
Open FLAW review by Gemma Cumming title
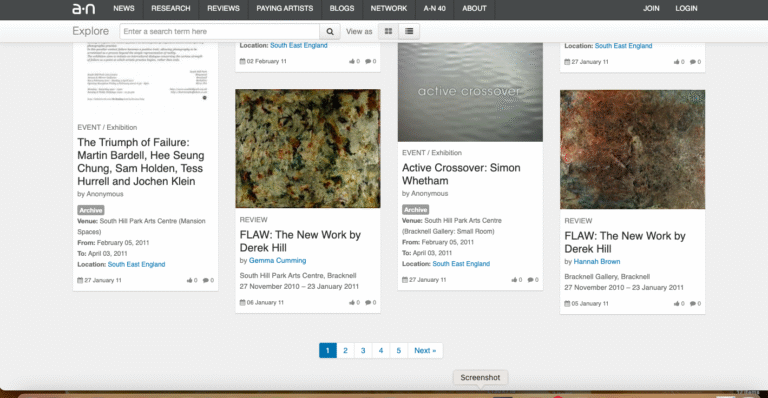[x=300, y=241]
